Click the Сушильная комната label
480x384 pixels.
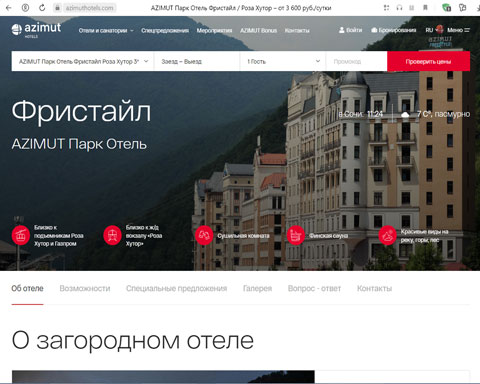(243, 236)
